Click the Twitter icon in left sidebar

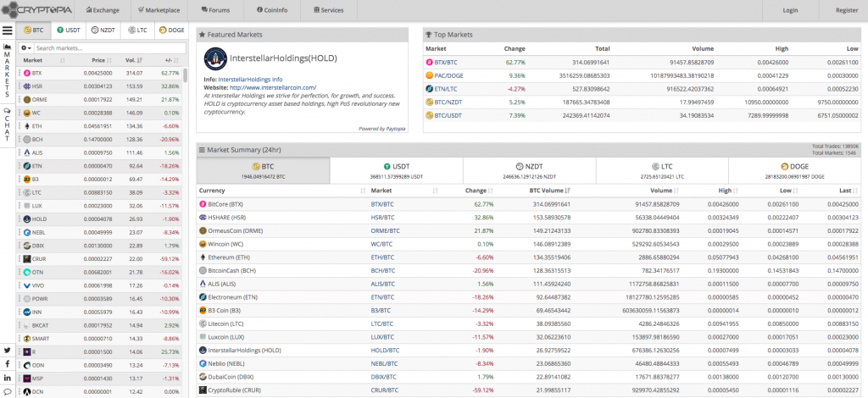[7, 351]
